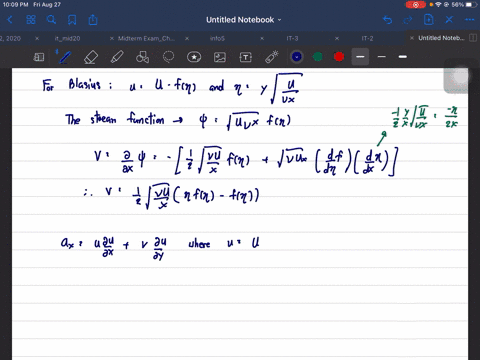Screen dimensions: 480x360
Task: Open the three-dot more options menu
Action: pos(470,20)
